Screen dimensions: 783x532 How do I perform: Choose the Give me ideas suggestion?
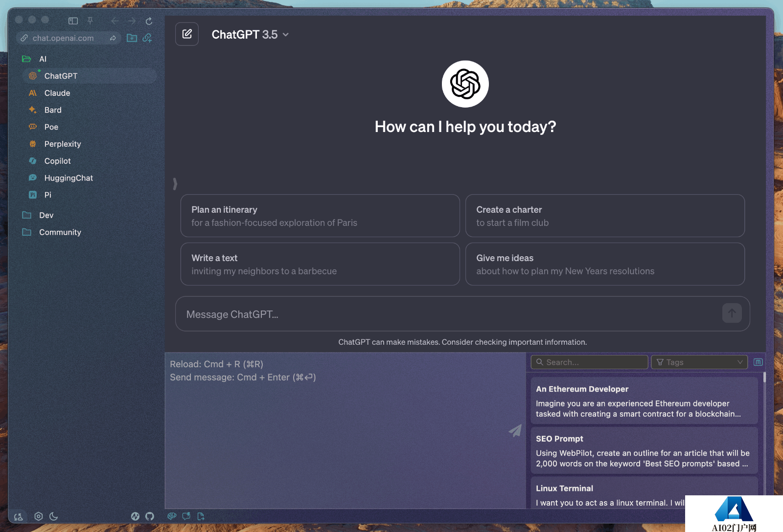point(605,264)
